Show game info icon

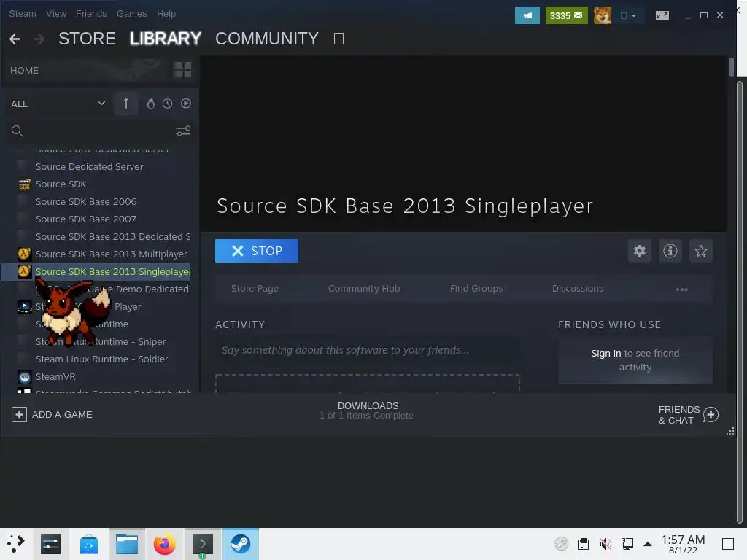point(670,251)
